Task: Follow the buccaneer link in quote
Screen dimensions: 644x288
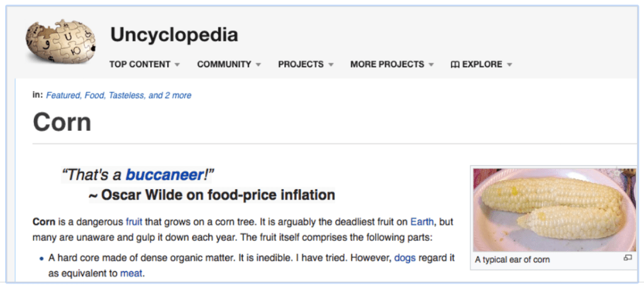Action: coord(165,174)
